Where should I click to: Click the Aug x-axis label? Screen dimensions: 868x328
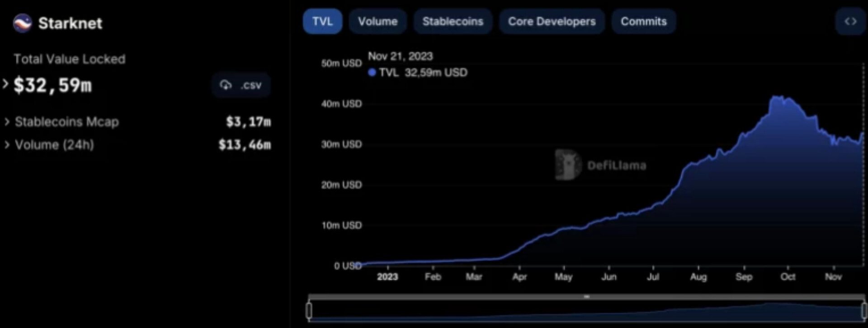[x=698, y=277]
